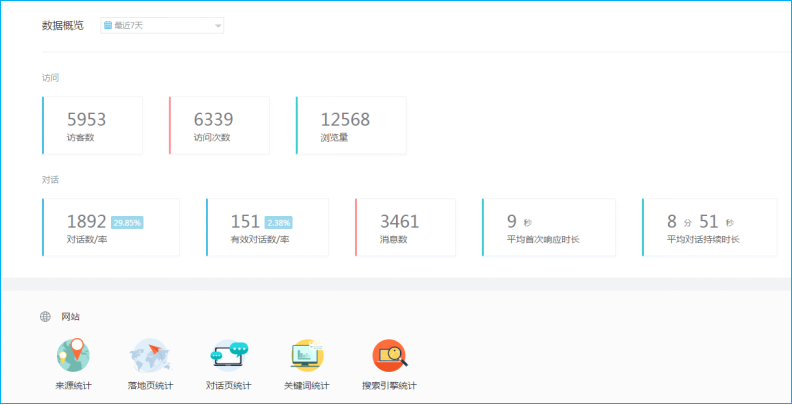Click the calendar icon in date selector
This screenshot has height=405, width=792.
click(108, 25)
